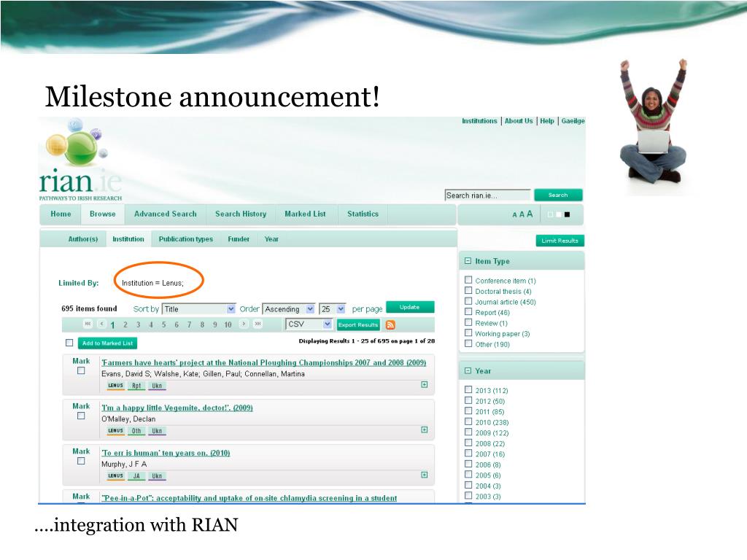Image resolution: width=747 pixels, height=560 pixels.
Task: Click Rpt type badge on first record
Action: pyautogui.click(x=136, y=386)
